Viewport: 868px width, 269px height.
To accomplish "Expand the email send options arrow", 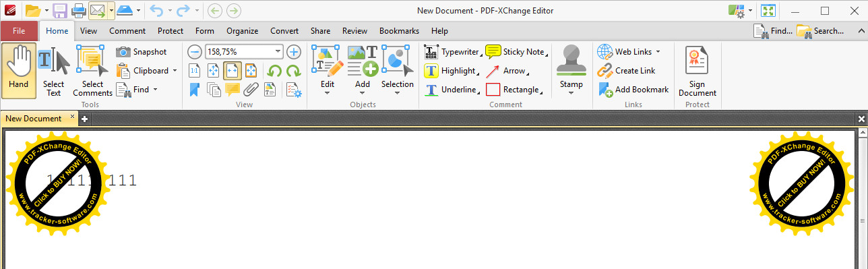I will 111,11.
